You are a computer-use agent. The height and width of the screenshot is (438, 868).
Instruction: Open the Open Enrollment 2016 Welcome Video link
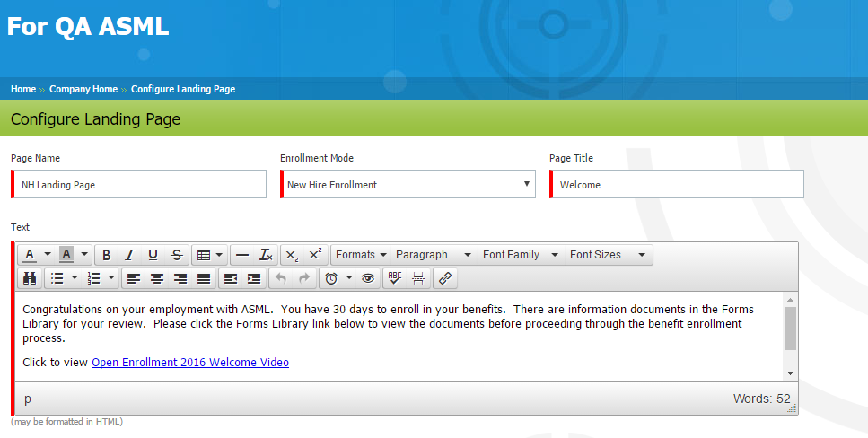[x=190, y=362]
